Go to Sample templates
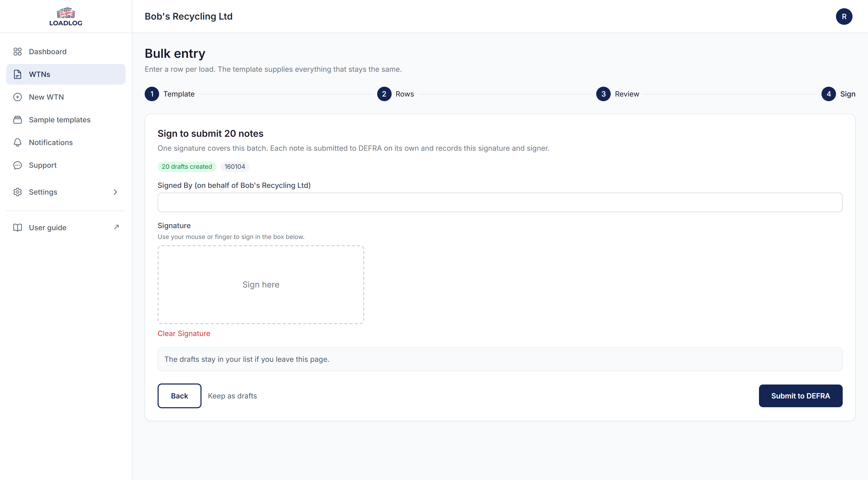The height and width of the screenshot is (480, 868). click(66, 120)
